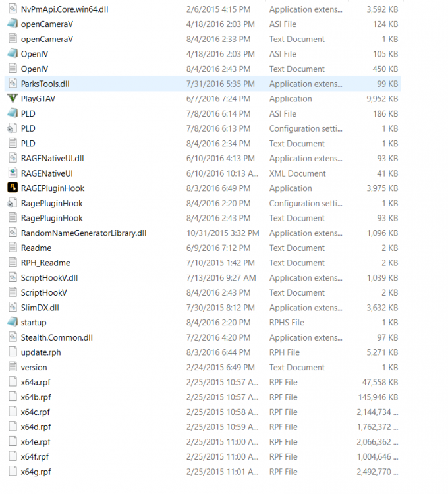Click the date '2/24/2015 6:49 PM'
The image size is (448, 494).
coord(220,368)
